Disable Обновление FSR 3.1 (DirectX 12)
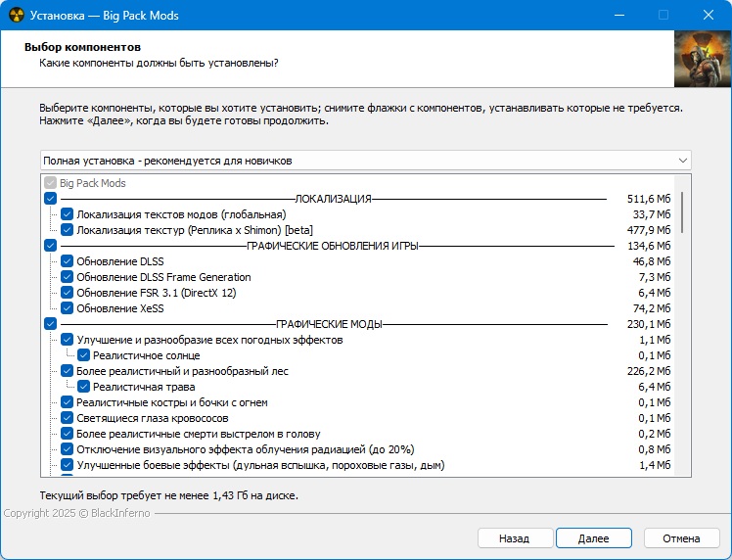The height and width of the screenshot is (560, 732). pos(67,293)
